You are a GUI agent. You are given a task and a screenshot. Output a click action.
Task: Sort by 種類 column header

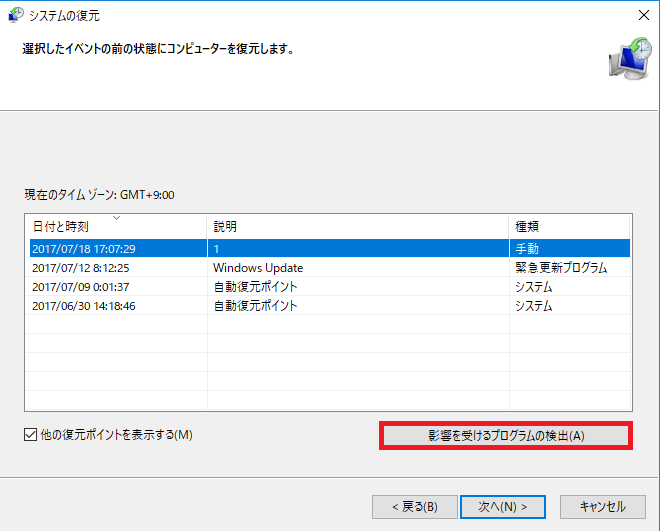[x=570, y=227]
